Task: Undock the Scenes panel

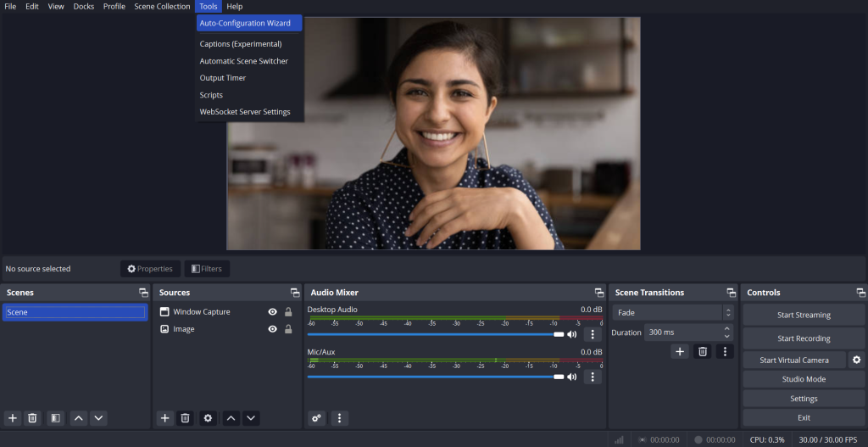Action: coord(144,293)
